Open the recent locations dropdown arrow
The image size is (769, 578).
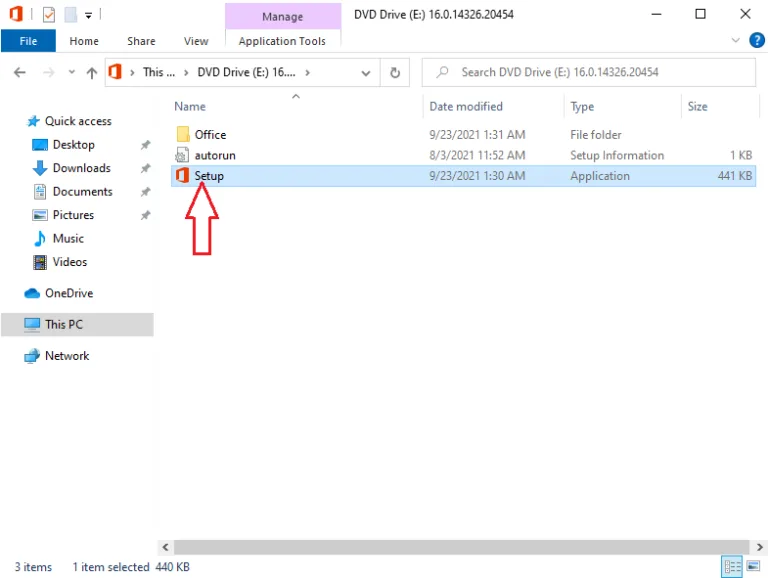coord(71,72)
